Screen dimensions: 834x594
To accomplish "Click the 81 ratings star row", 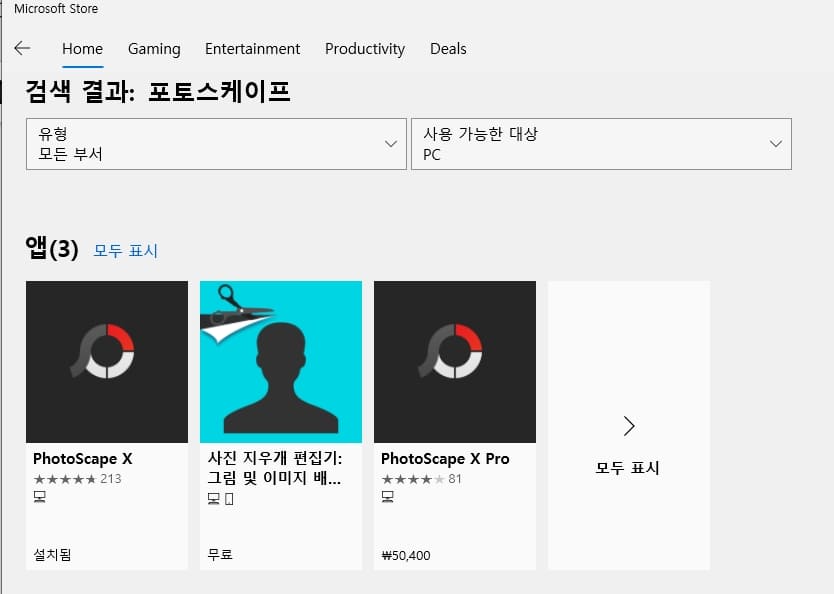I will [x=421, y=479].
